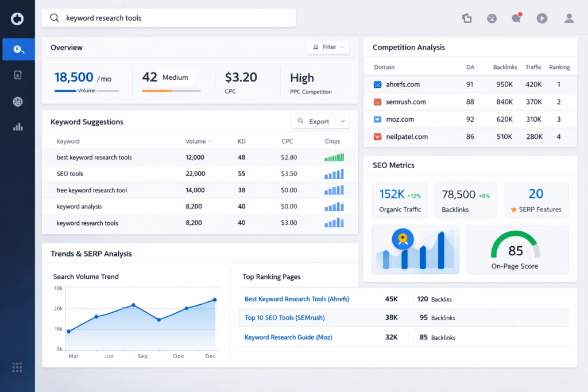Open the Filter dropdown in Overview
Image resolution: width=588 pixels, height=392 pixels.
pos(328,47)
